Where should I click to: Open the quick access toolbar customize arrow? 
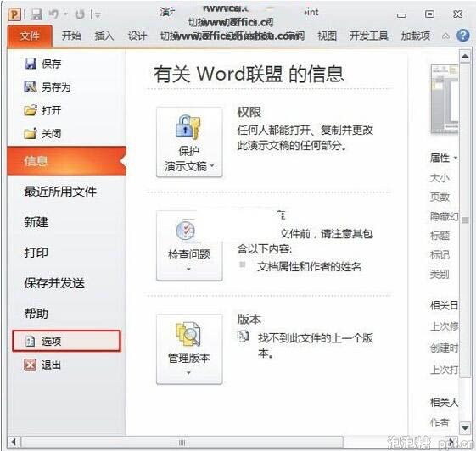pos(98,14)
